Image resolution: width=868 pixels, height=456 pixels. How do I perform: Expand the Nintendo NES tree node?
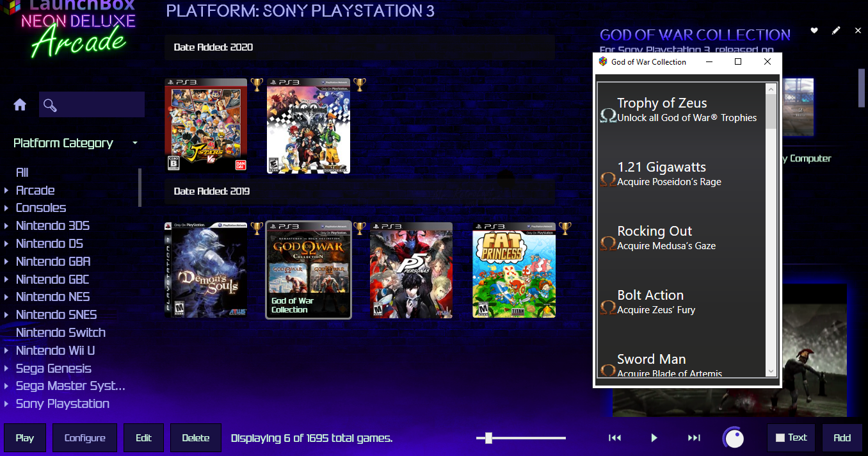[x=6, y=297]
